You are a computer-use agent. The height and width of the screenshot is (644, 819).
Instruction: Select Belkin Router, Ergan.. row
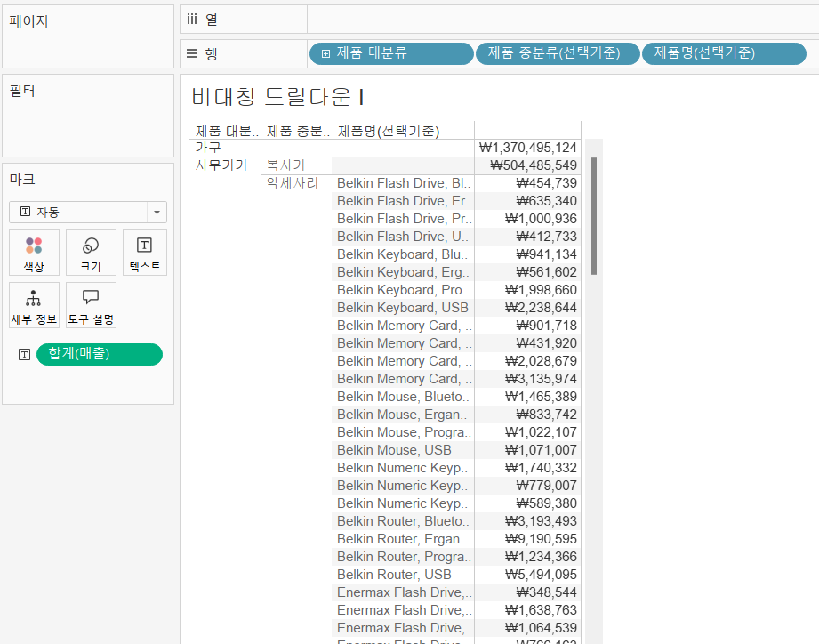[x=402, y=538]
